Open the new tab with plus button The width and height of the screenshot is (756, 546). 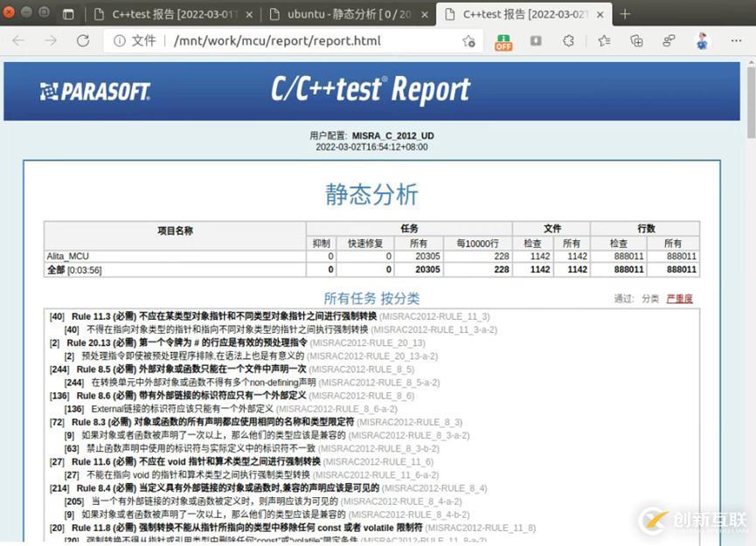(625, 14)
